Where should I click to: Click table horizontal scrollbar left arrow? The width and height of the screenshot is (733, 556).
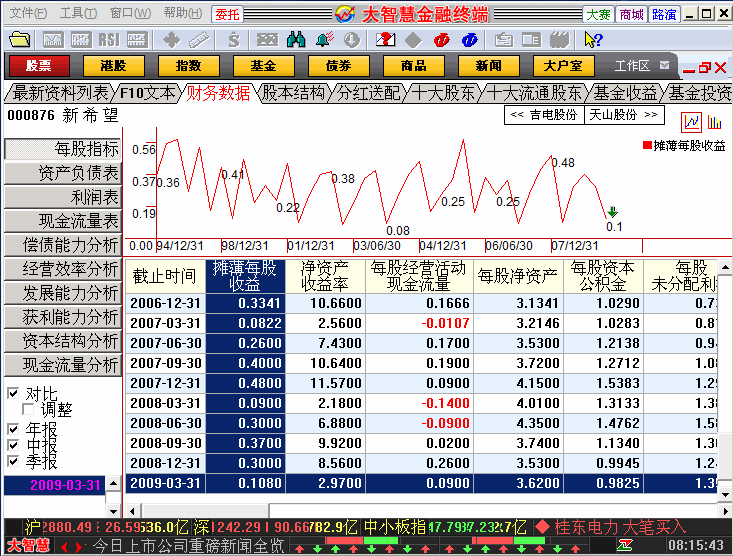[132, 511]
